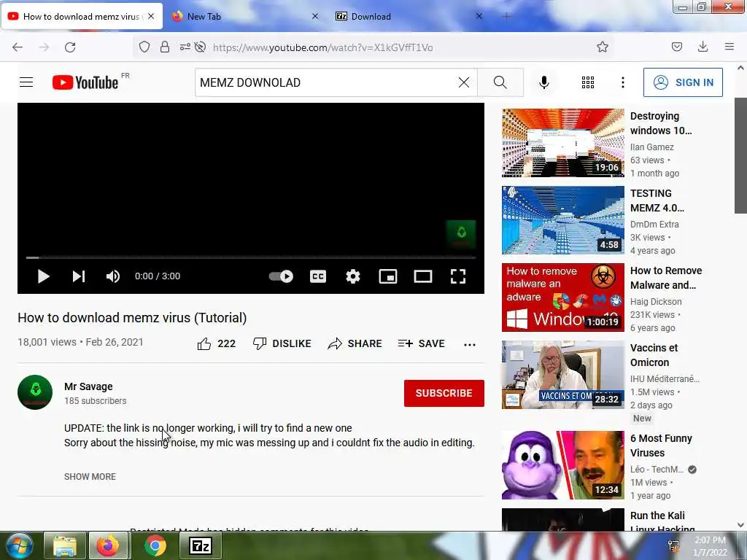
Task: Click the Ilan Gamez channel name
Action: click(651, 147)
